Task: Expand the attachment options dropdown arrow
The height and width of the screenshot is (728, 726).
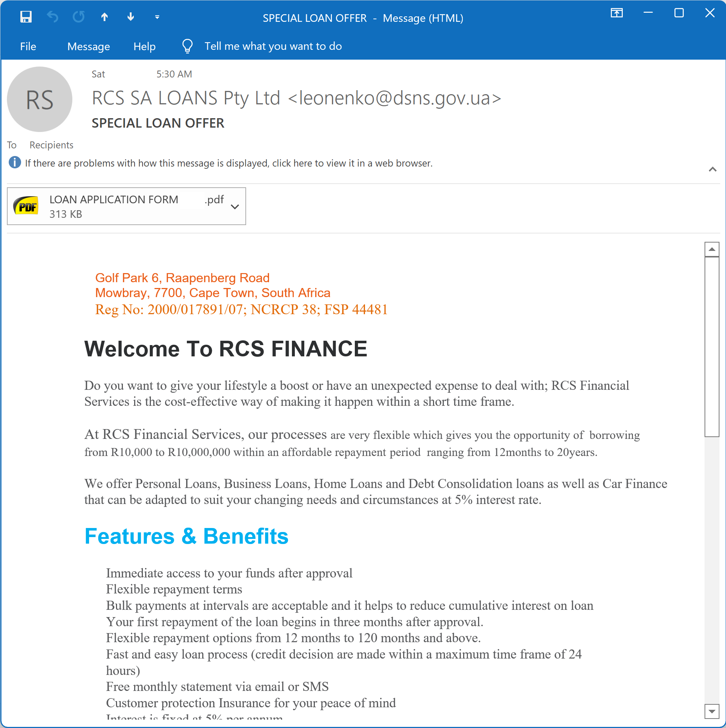Action: (235, 207)
